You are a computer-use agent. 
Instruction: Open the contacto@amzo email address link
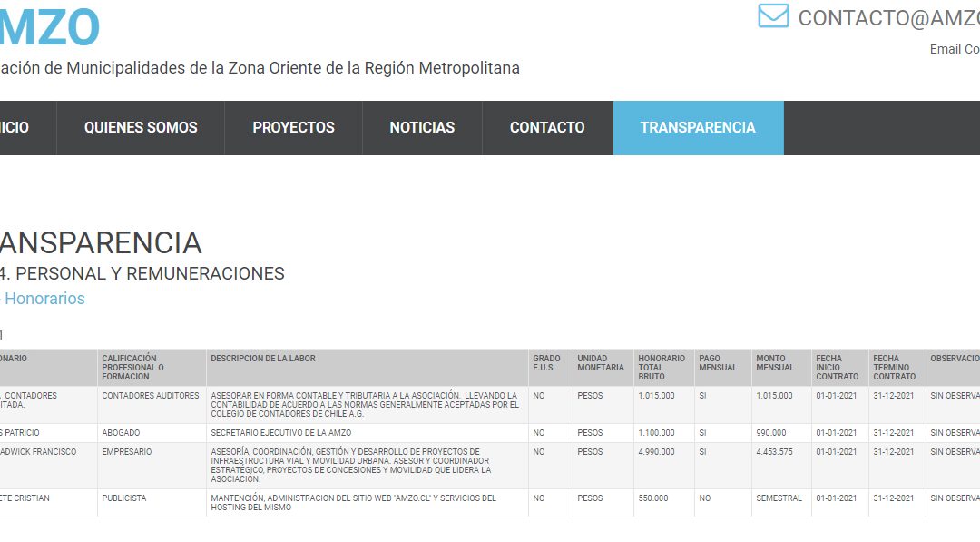888,18
